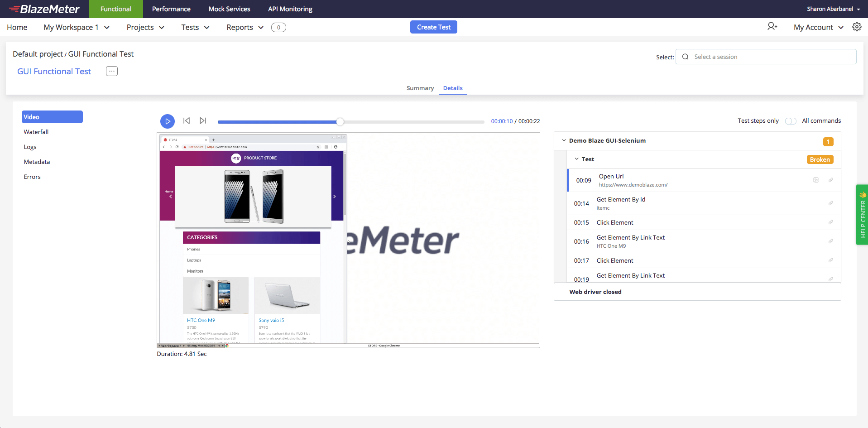Open Sharon Abarbanel user menu

point(833,9)
